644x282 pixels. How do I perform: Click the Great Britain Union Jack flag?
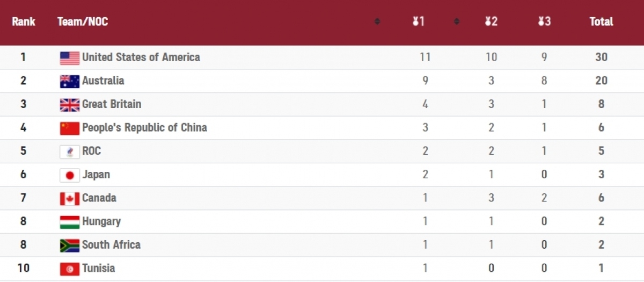(x=70, y=105)
